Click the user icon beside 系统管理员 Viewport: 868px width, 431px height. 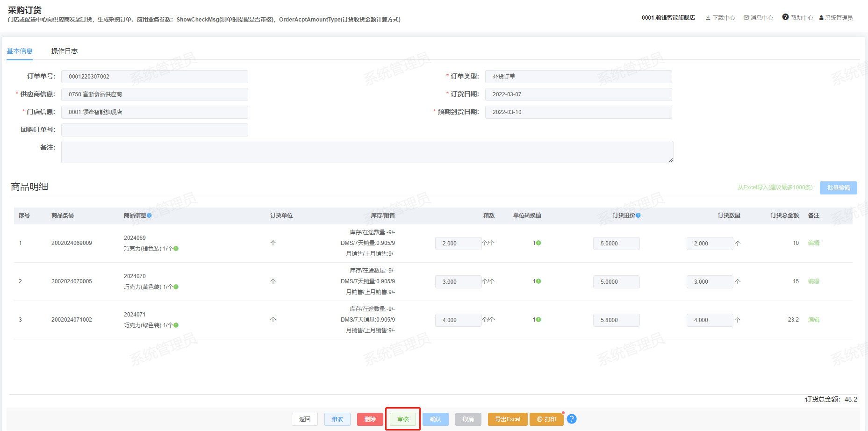tap(821, 18)
